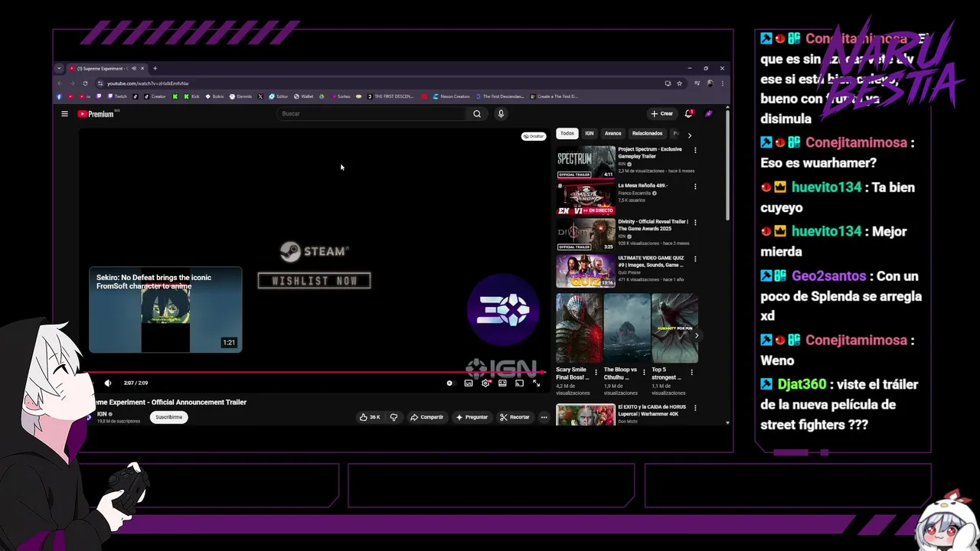Click the IGN 30 channel end-screen circle

pyautogui.click(x=503, y=310)
